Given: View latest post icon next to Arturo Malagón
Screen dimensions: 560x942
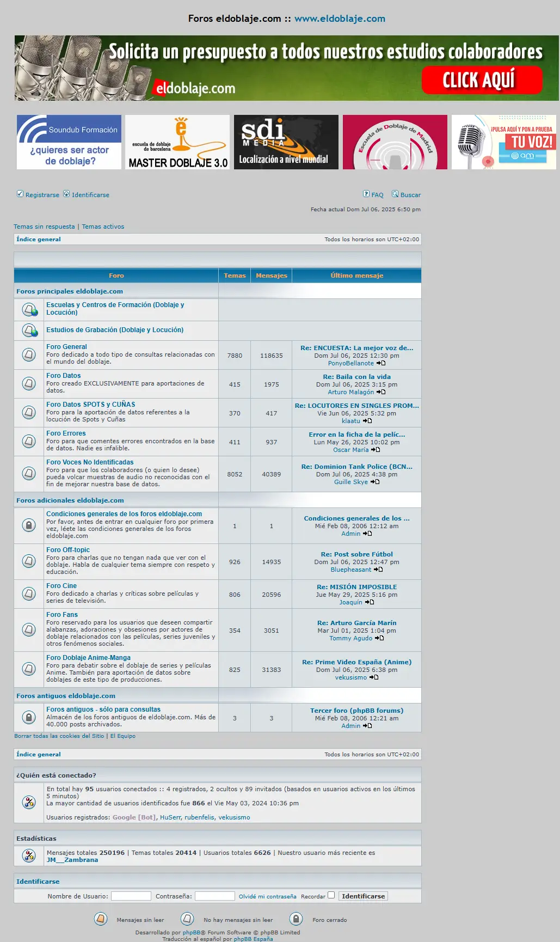Looking at the screenshot, I should pos(381,392).
